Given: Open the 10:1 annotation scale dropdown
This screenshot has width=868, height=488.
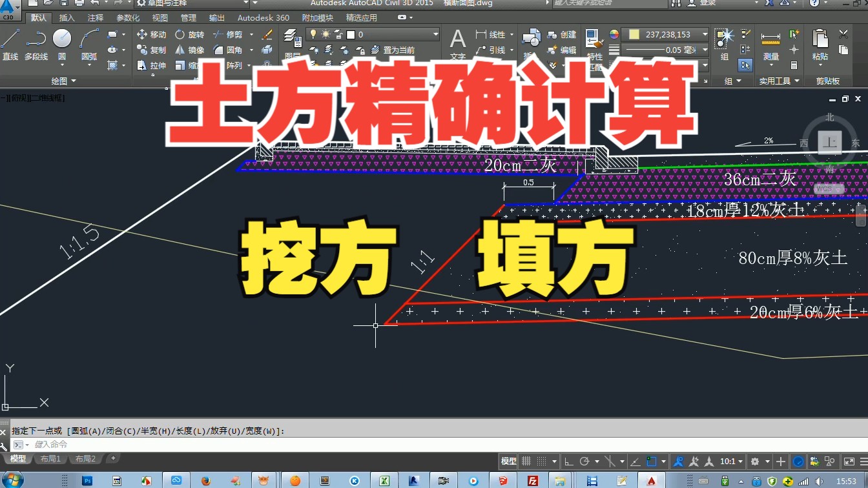Looking at the screenshot, I should 731,462.
